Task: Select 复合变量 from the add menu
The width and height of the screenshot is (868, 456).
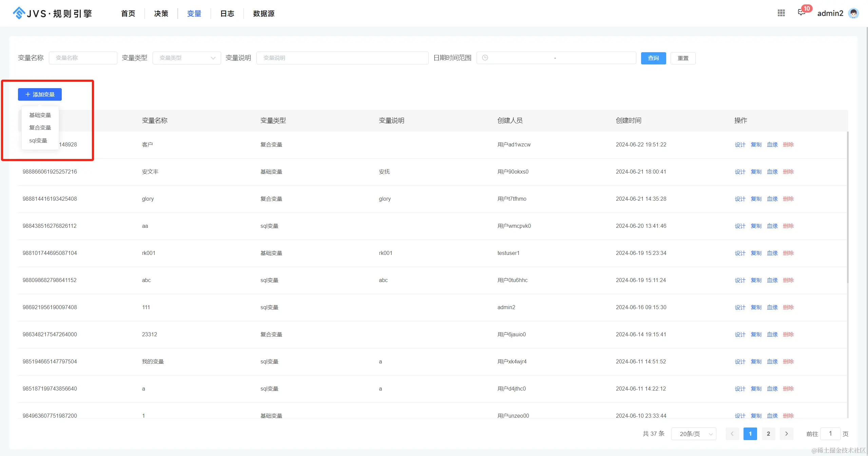Action: [40, 127]
